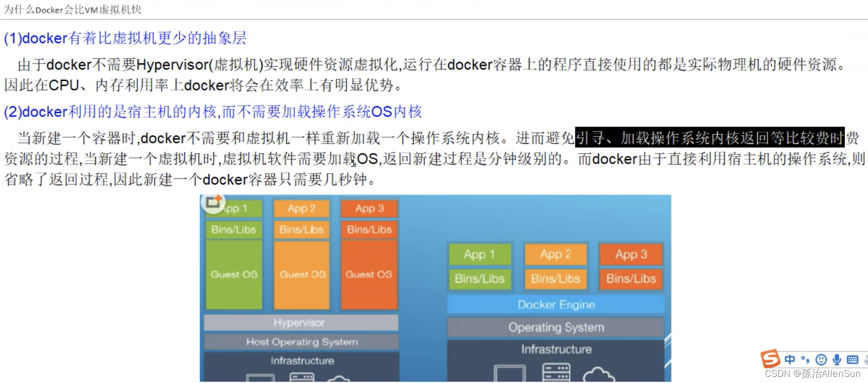
Task: Activate Sogou voice input microphone
Action: click(837, 360)
